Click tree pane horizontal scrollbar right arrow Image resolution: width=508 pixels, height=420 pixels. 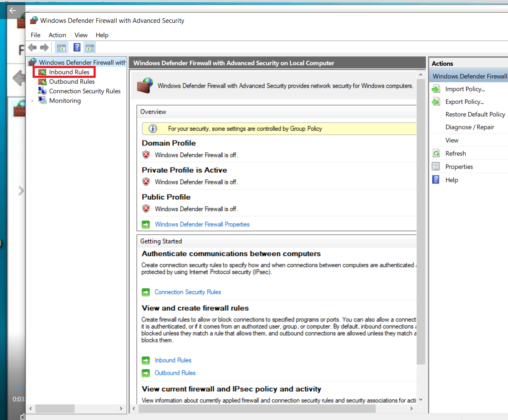point(121,409)
